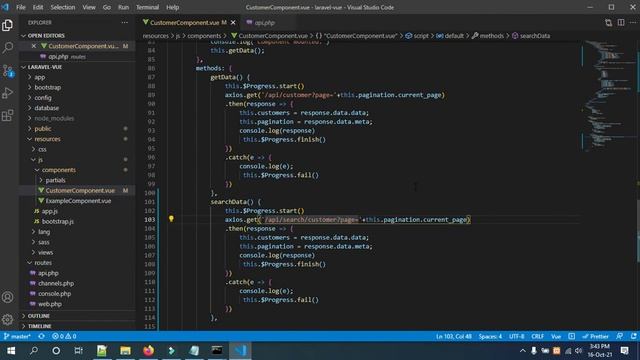This screenshot has height=360, width=640.
Task: Open the Explorer view in activity bar
Action: pos(8,25)
